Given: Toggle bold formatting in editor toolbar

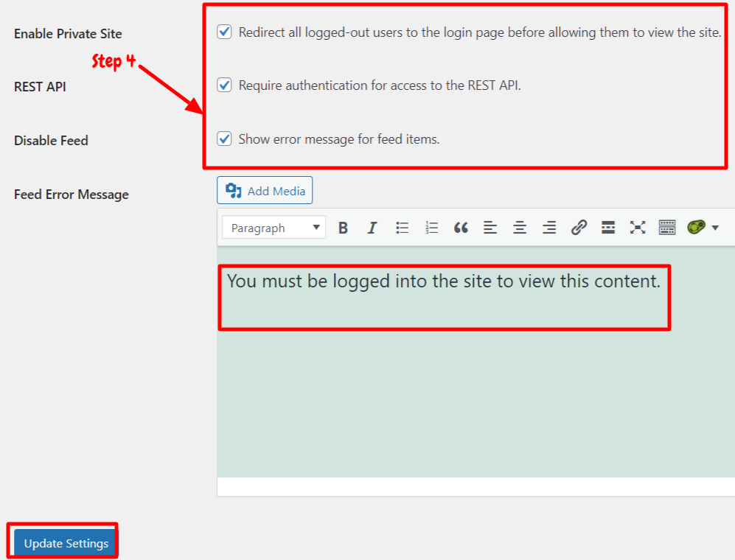Looking at the screenshot, I should (x=343, y=228).
